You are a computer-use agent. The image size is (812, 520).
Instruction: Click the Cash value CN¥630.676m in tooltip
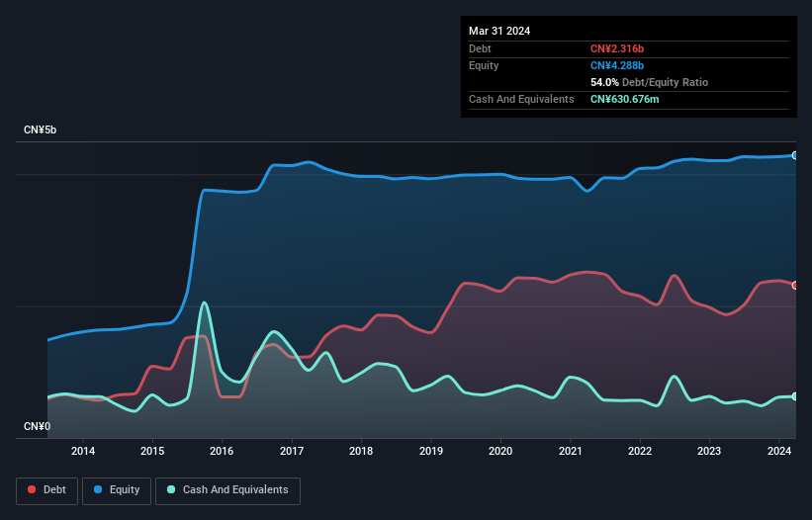click(x=624, y=99)
